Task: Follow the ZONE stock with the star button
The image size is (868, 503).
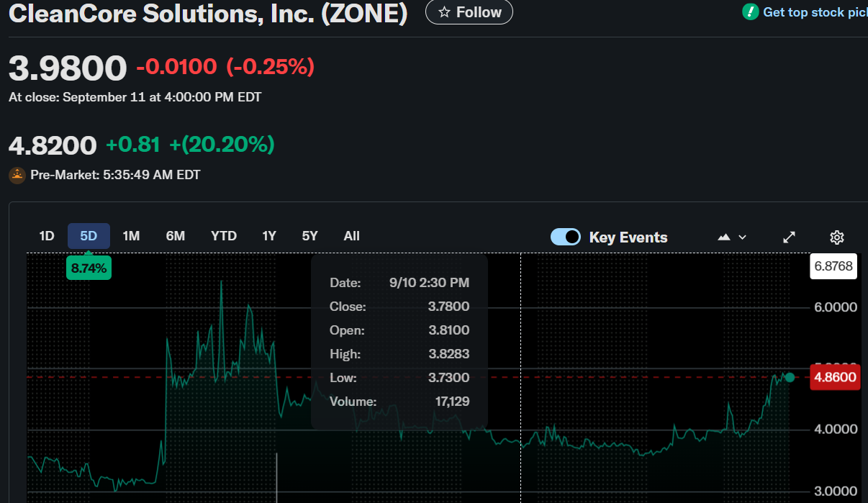Action: click(469, 12)
